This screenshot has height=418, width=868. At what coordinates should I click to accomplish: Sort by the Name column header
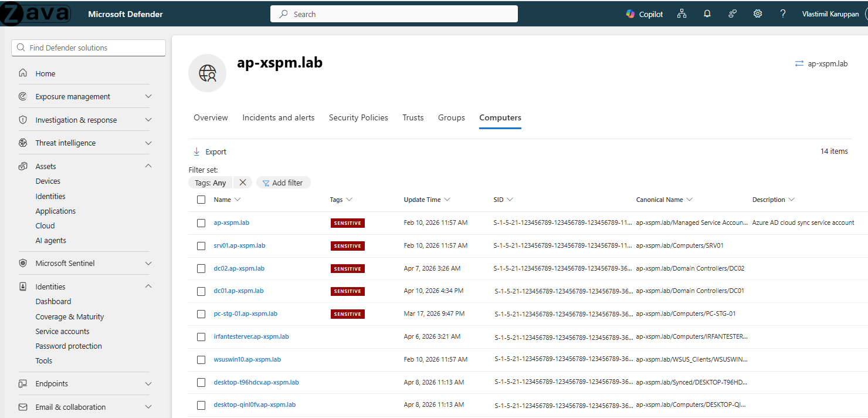click(x=227, y=200)
